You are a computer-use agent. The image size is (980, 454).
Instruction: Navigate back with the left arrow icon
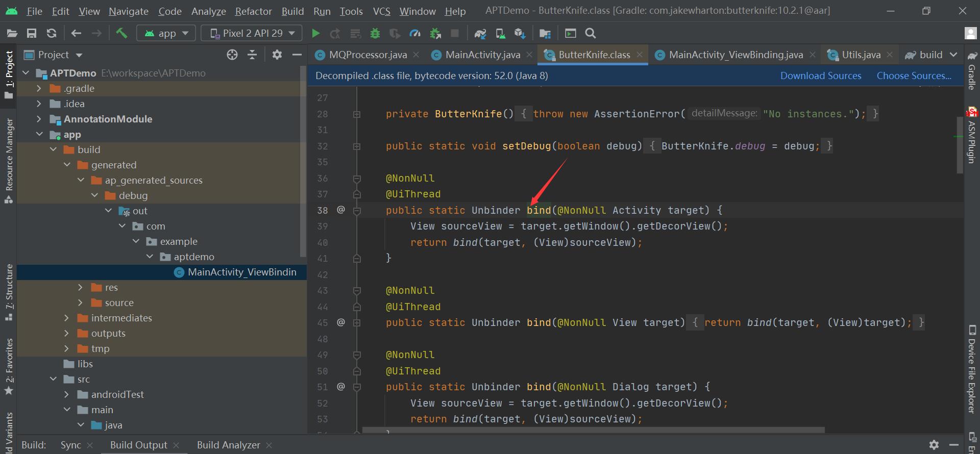click(x=76, y=33)
